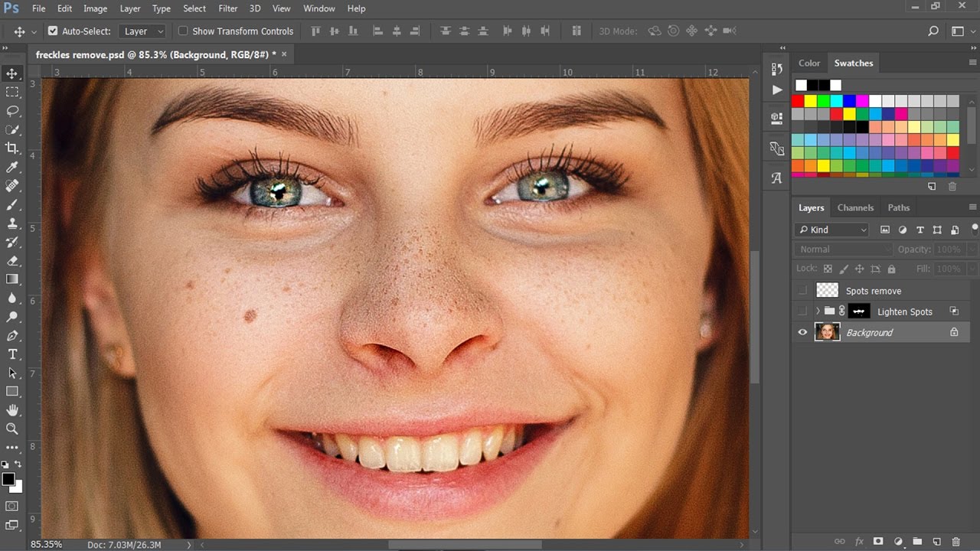Activate the Zoom tool
The image size is (980, 551).
(x=12, y=429)
